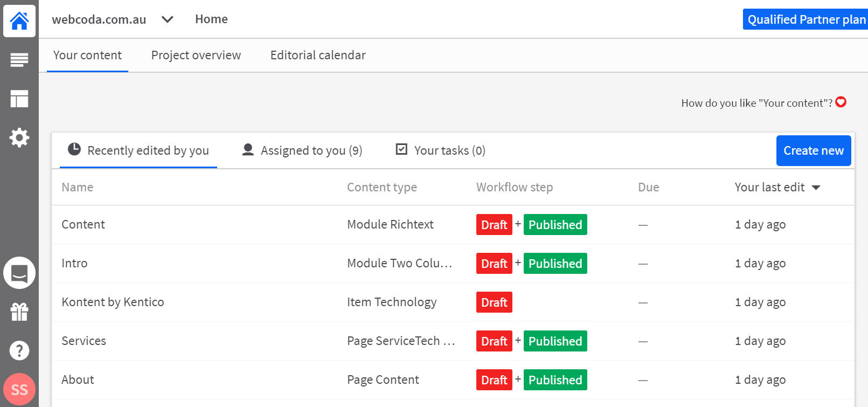This screenshot has height=407, width=868.
Task: Open the Content models layout icon
Action: [x=19, y=99]
